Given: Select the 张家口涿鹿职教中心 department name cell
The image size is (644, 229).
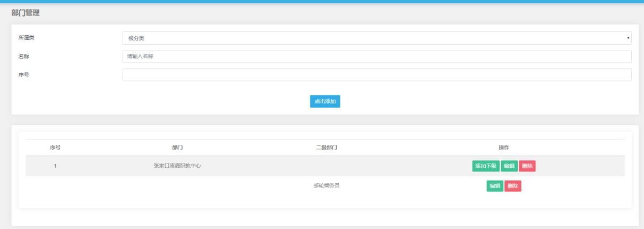Looking at the screenshot, I should [177, 166].
